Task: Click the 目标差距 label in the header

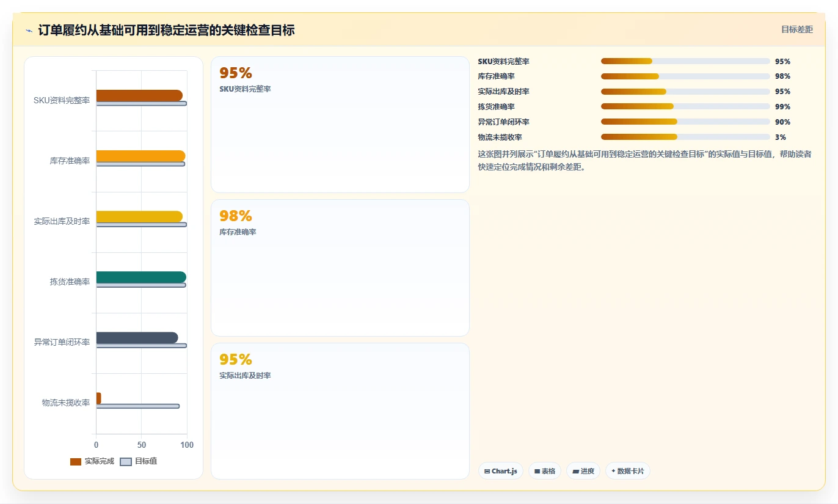Action: (797, 29)
